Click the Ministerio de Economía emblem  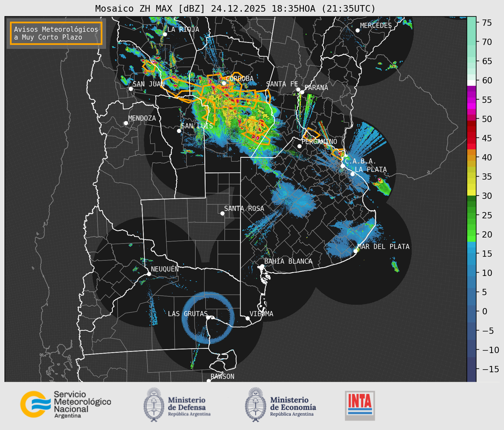click(255, 405)
